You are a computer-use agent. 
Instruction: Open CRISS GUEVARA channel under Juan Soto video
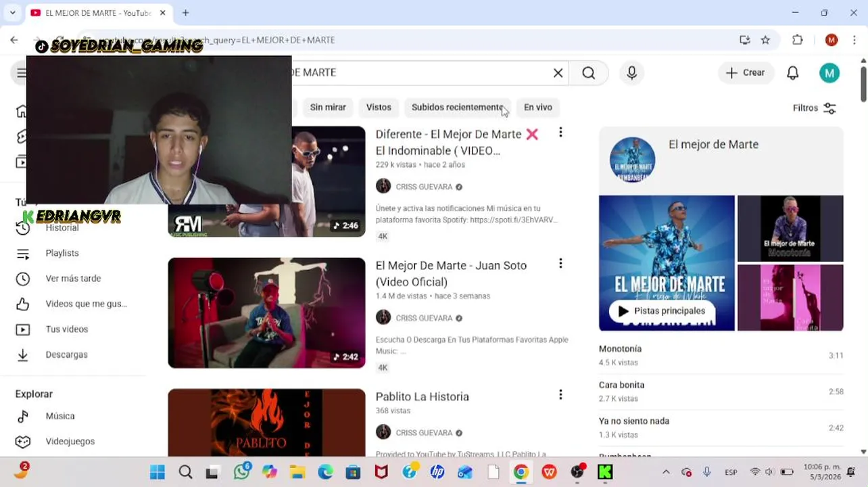(x=424, y=318)
